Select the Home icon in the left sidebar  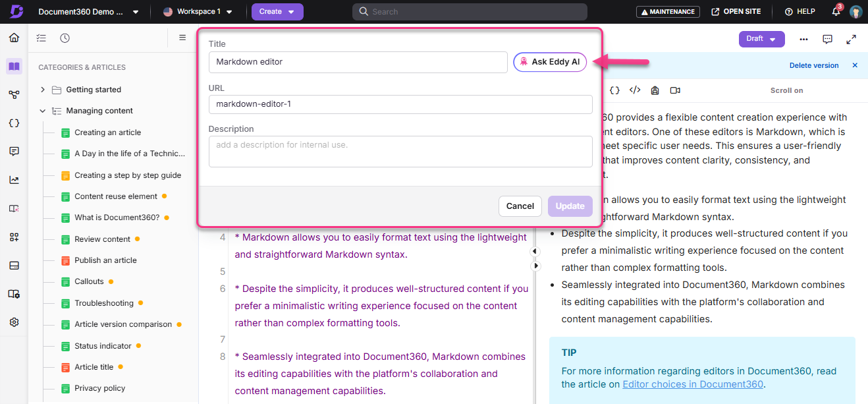pos(13,38)
